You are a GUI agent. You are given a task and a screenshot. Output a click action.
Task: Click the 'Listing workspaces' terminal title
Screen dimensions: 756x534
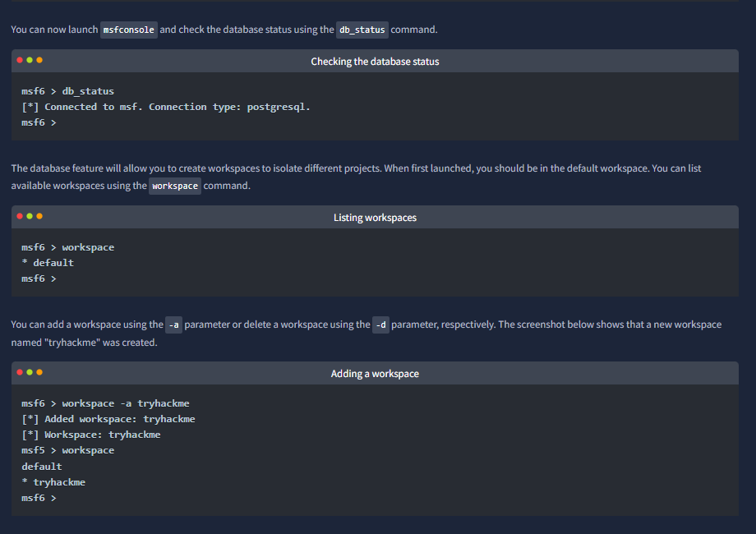point(375,218)
